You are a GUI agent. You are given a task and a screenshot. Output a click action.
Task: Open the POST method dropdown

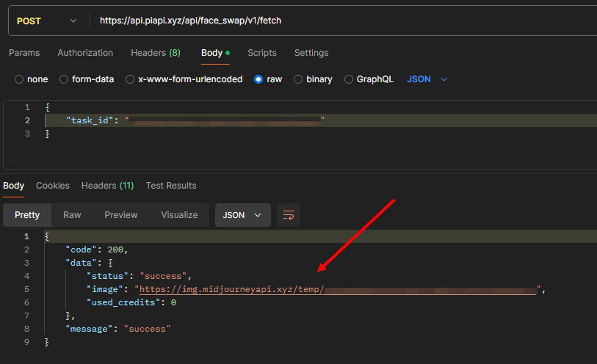tap(47, 21)
